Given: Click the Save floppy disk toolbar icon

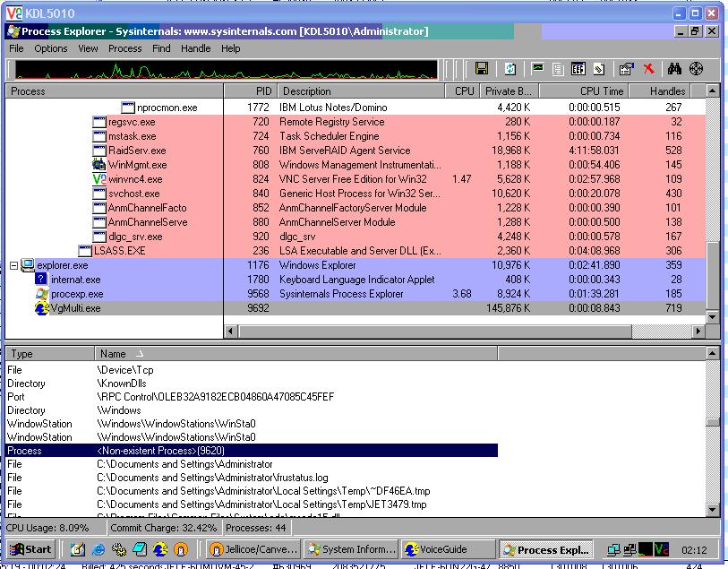Looking at the screenshot, I should coord(482,69).
